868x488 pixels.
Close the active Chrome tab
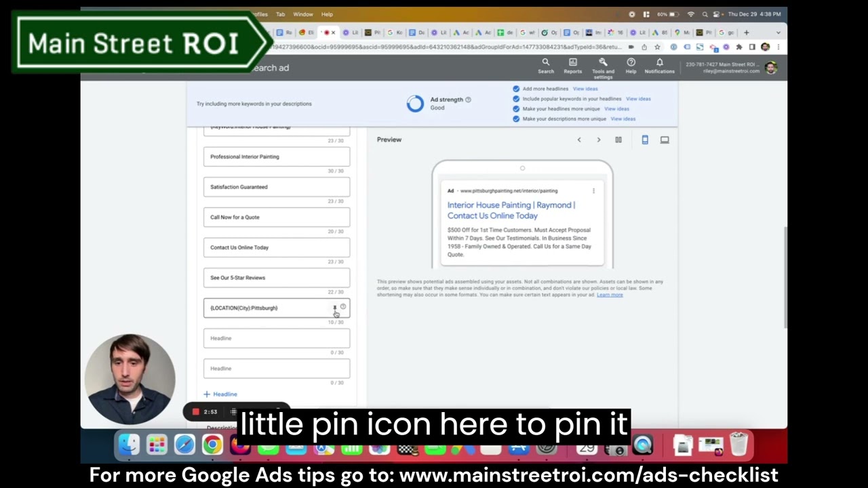(x=333, y=33)
